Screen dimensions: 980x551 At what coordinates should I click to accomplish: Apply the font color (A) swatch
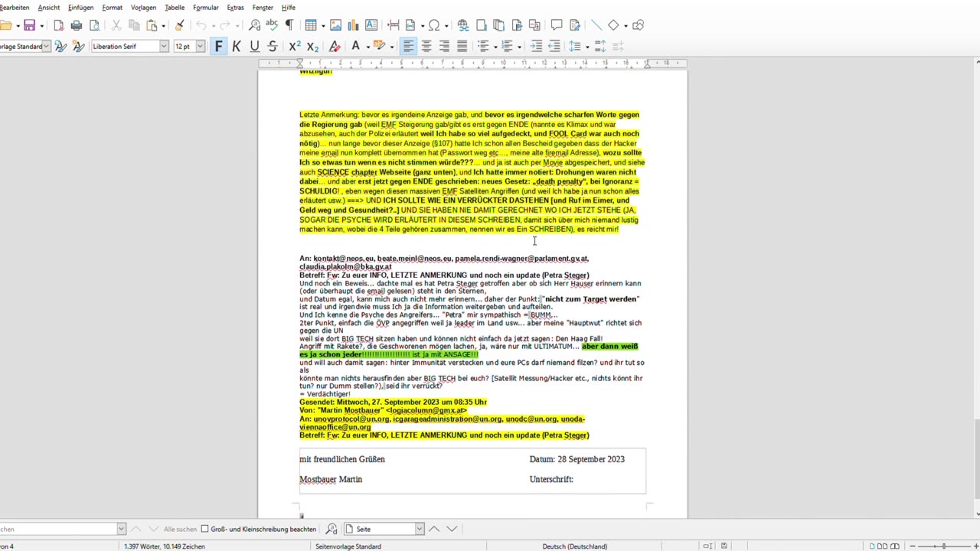coord(355,47)
